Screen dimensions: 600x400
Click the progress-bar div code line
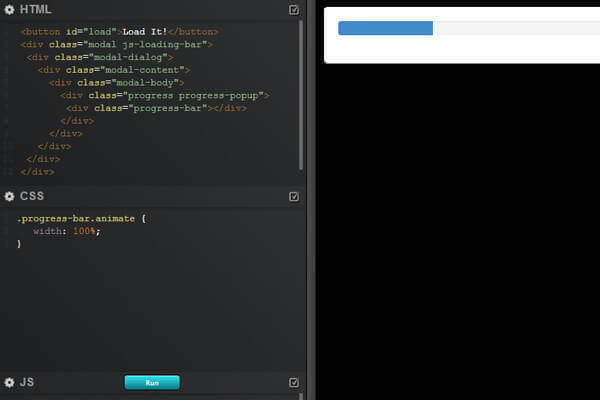tap(155, 108)
